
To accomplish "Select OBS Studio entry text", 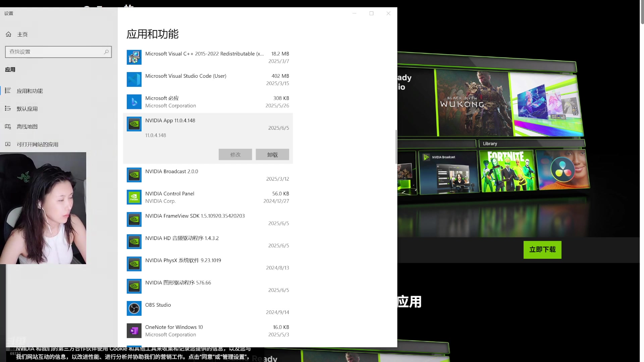I will point(158,305).
